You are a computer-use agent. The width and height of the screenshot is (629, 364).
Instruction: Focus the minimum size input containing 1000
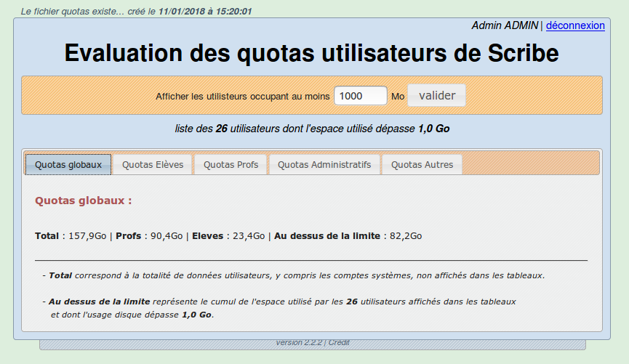click(x=360, y=96)
